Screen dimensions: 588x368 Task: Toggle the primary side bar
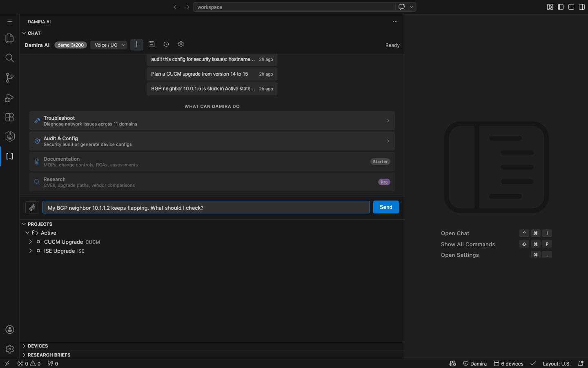click(561, 7)
